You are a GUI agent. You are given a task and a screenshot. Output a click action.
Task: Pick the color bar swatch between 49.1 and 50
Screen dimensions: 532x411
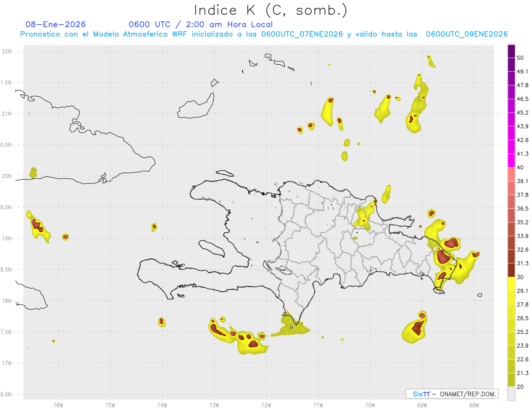click(511, 65)
